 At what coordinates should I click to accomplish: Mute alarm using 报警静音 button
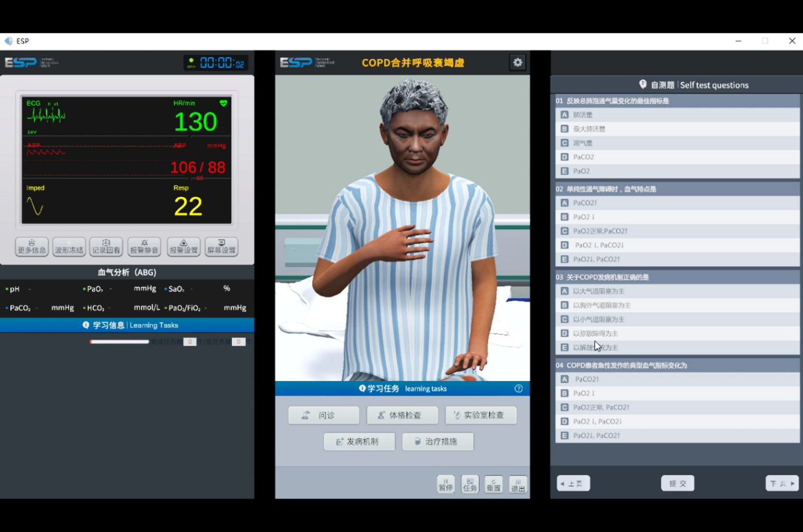tap(144, 247)
